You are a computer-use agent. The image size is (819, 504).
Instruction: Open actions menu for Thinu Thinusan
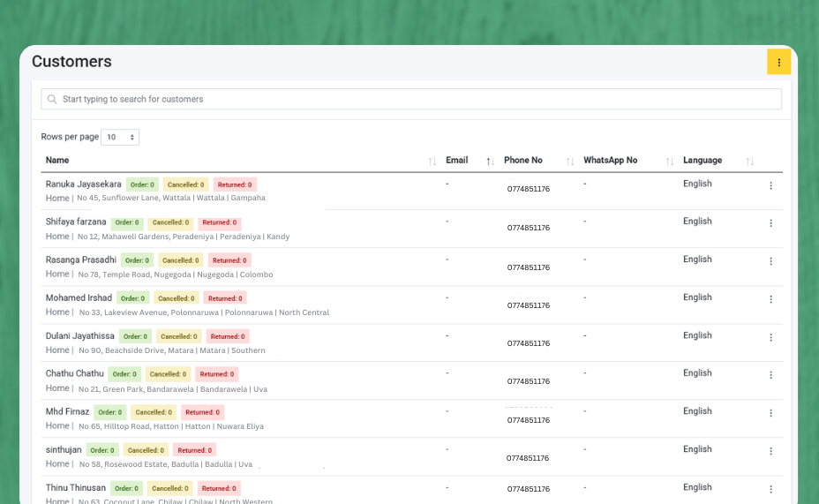pos(770,489)
